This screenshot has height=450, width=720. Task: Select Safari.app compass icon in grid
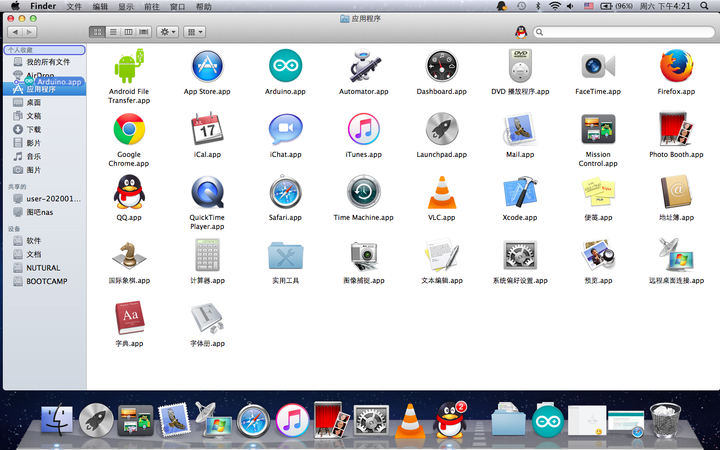(x=285, y=192)
